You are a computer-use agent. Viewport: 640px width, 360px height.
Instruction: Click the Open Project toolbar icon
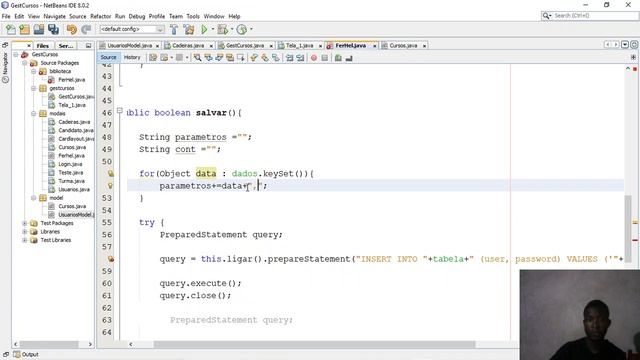39,29
